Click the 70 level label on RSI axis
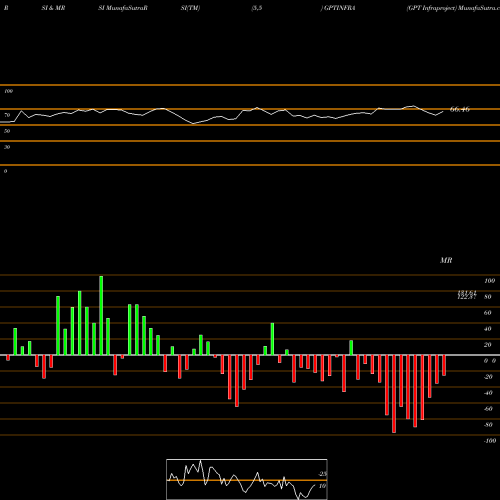500x500 pixels. (x=7, y=115)
